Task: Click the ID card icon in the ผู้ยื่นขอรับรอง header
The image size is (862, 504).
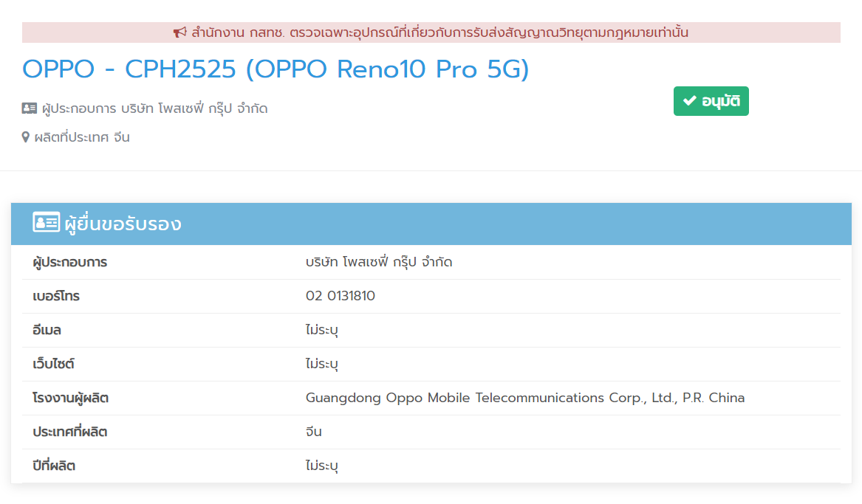Action: click(x=46, y=223)
